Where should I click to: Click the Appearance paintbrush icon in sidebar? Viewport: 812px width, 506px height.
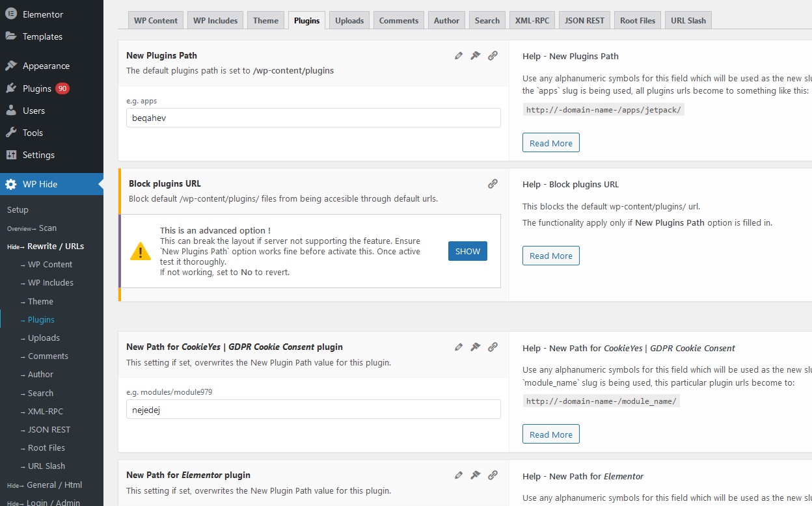10,65
